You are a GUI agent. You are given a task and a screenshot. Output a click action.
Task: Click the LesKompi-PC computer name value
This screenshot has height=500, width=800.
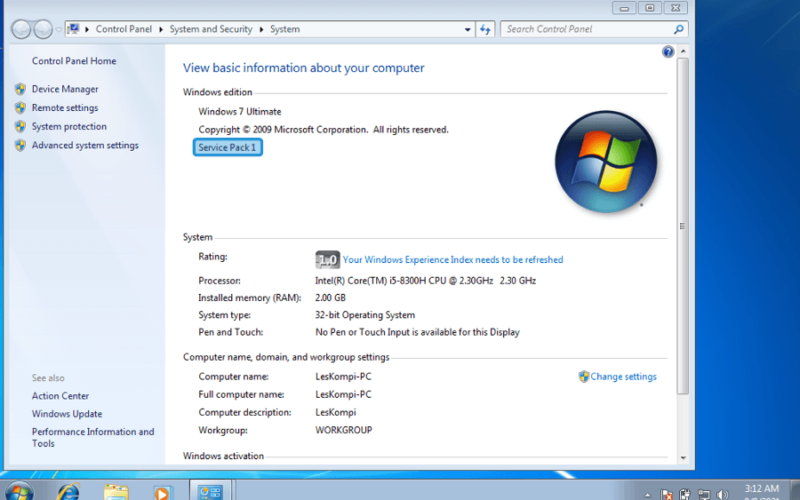click(x=343, y=377)
